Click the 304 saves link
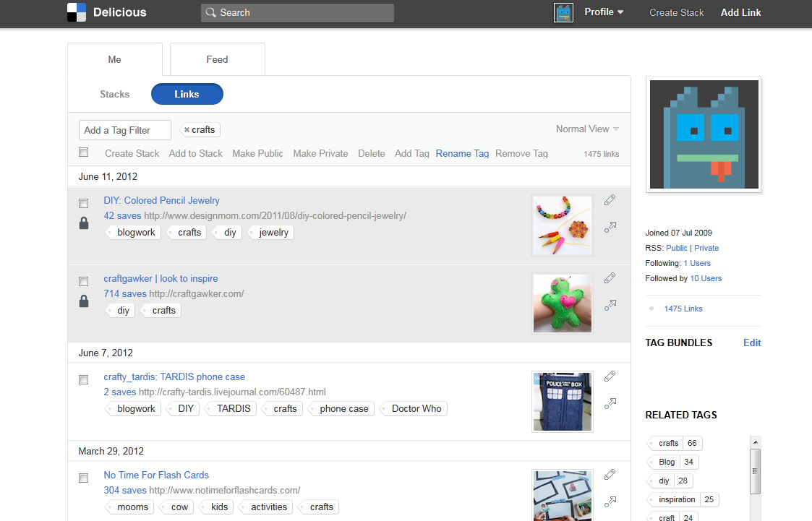This screenshot has width=812, height=521. tap(125, 491)
